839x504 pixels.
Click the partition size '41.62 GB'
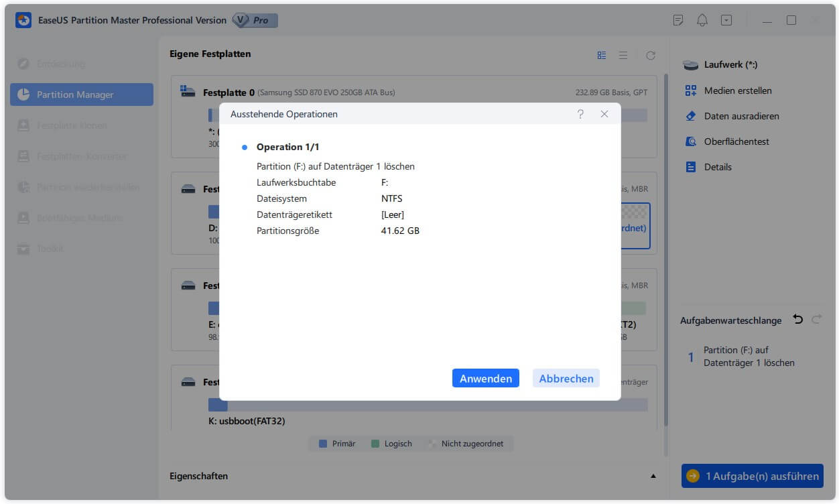tap(400, 231)
